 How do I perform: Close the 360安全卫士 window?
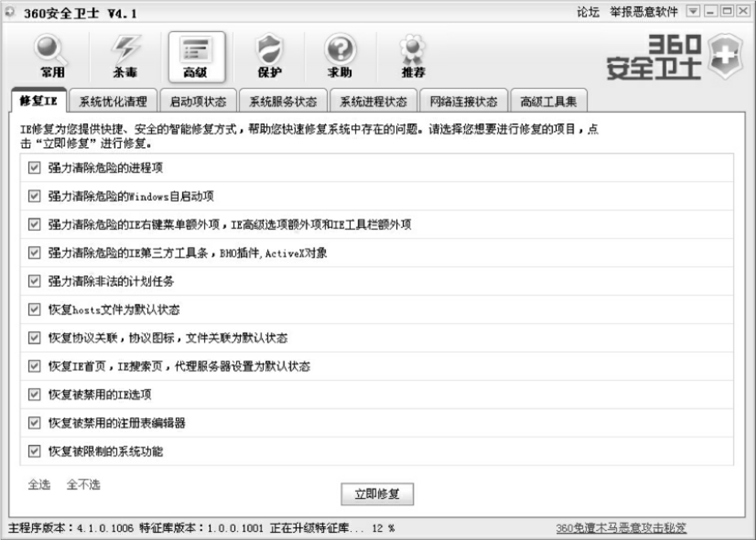(x=743, y=11)
